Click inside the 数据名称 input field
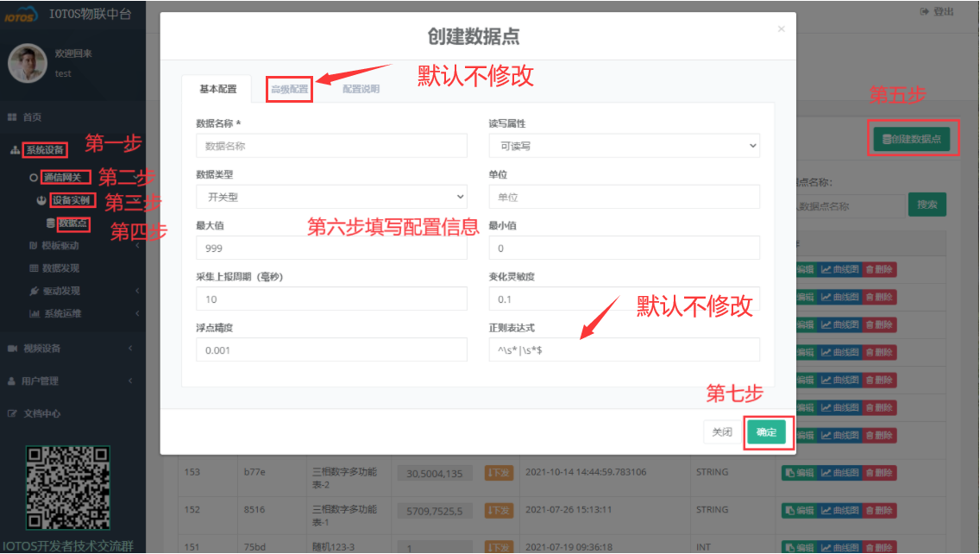Screen dimensions: 980x554 click(331, 145)
